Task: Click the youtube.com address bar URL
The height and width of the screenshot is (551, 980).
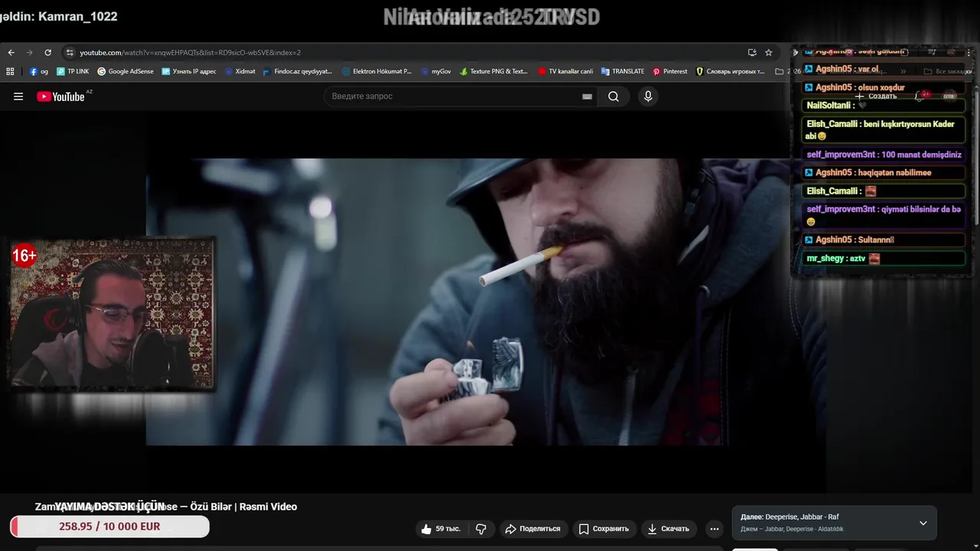Action: (190, 53)
